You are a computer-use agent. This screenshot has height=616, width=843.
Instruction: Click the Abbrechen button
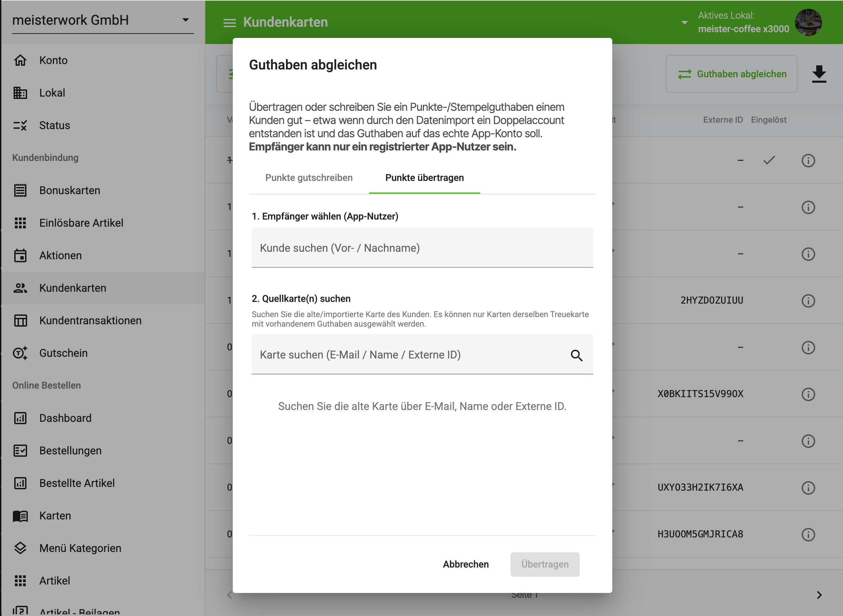[465, 564]
